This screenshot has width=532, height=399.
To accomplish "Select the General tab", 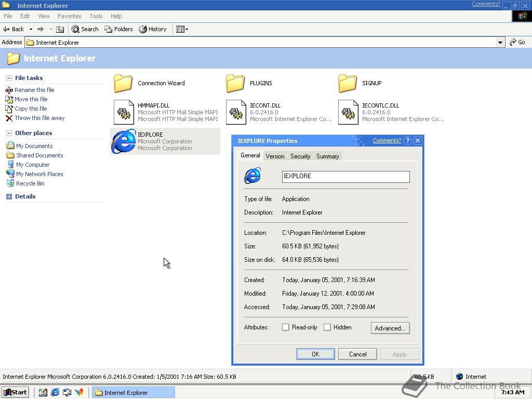I will pos(250,155).
